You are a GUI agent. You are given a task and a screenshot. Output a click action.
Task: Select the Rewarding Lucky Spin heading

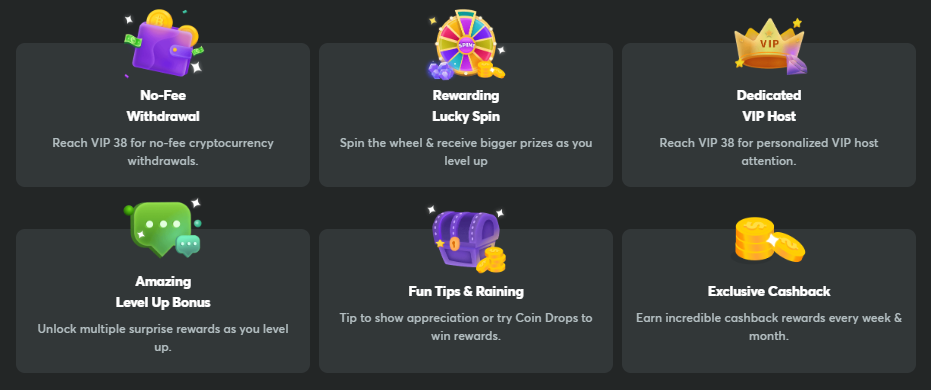tap(466, 106)
